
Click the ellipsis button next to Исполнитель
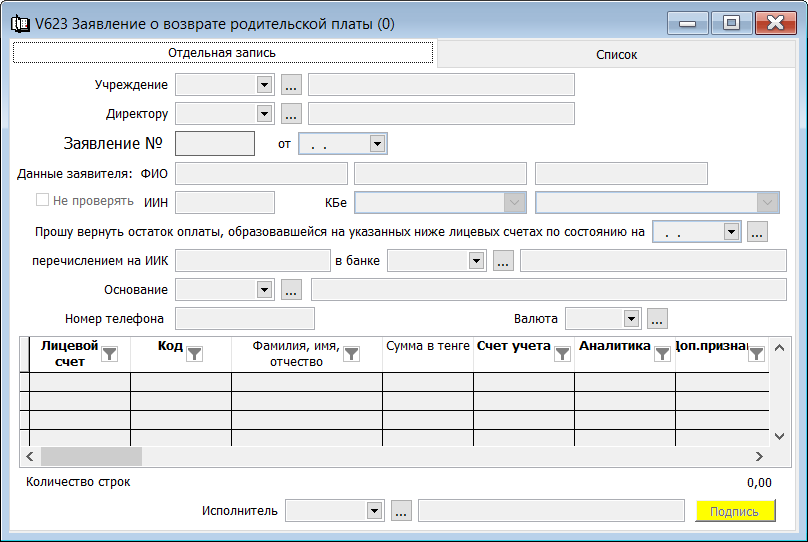[401, 511]
